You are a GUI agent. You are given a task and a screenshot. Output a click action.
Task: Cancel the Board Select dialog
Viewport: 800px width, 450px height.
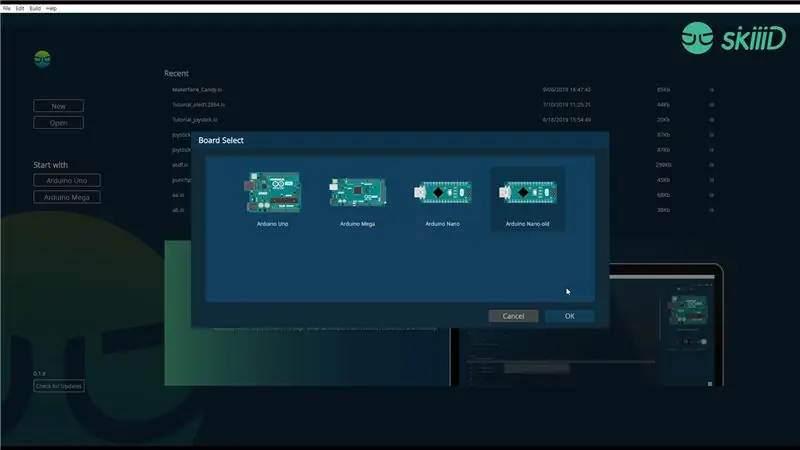tap(513, 316)
